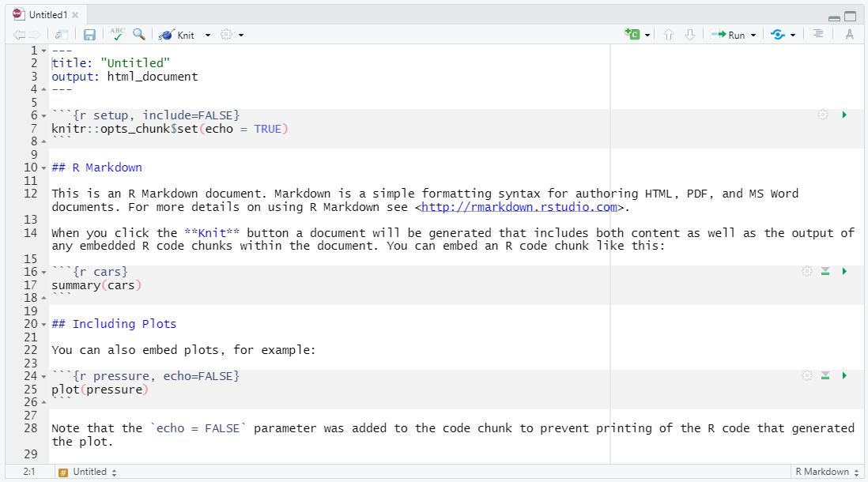
Task: Run the cars chunk
Action: point(844,271)
